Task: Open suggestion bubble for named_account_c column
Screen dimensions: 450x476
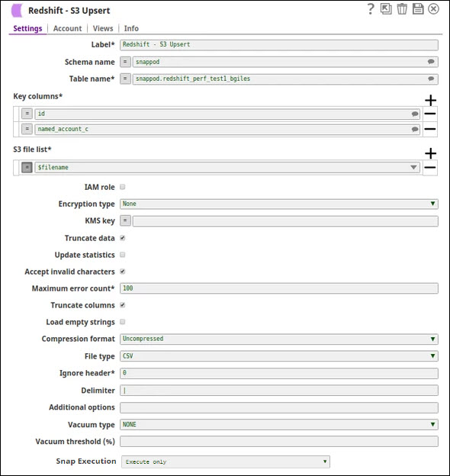Action: (x=415, y=130)
